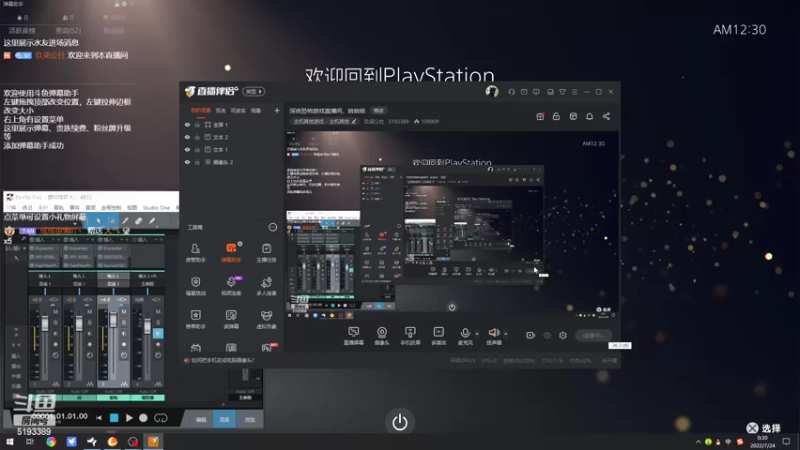Hide the 全屏 1 source layer
Image resolution: width=800 pixels, height=450 pixels.
pyautogui.click(x=187, y=124)
